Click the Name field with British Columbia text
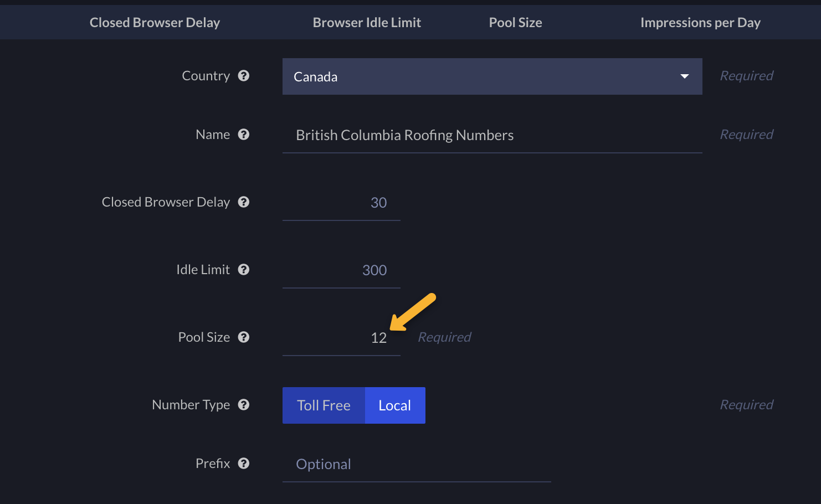 tap(492, 136)
